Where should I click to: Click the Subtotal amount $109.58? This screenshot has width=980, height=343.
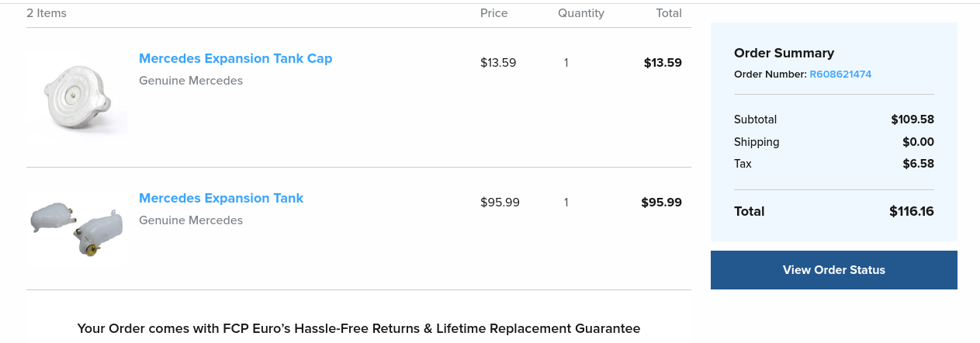click(x=912, y=120)
